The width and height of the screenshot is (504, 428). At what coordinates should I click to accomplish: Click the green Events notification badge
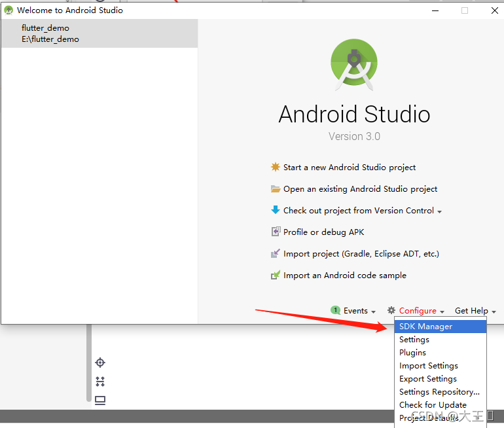click(x=335, y=310)
